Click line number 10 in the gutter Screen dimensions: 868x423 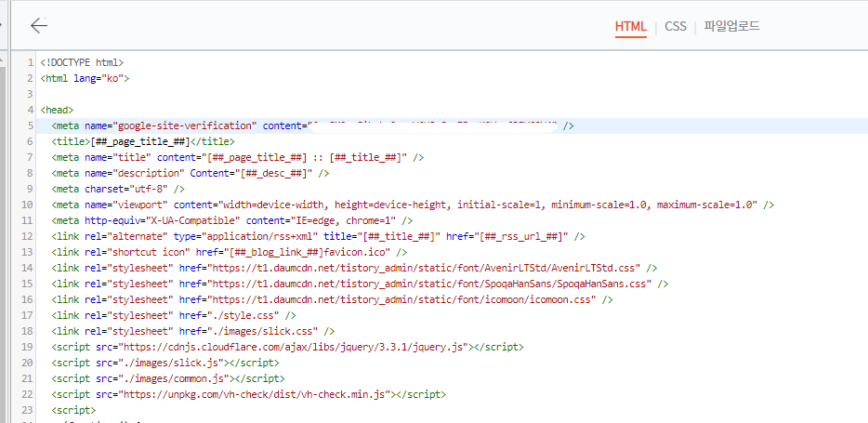point(28,205)
